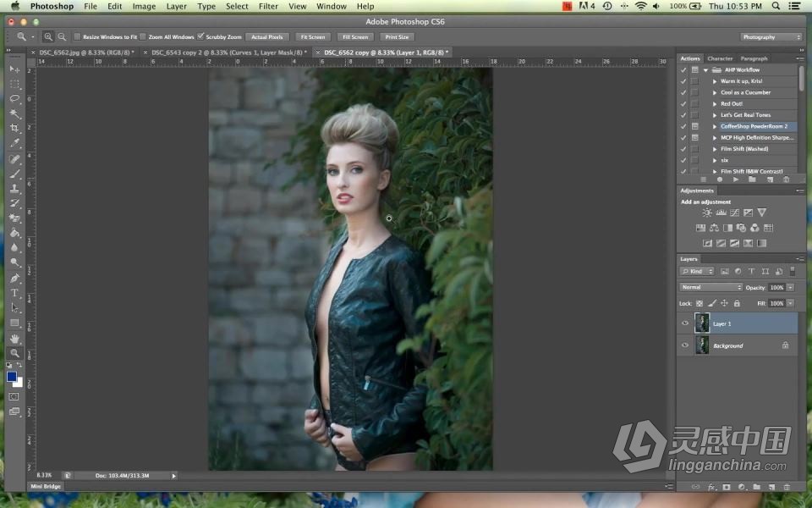Image resolution: width=812 pixels, height=508 pixels.
Task: Select the Rectangular Marquee tool
Action: (x=14, y=84)
